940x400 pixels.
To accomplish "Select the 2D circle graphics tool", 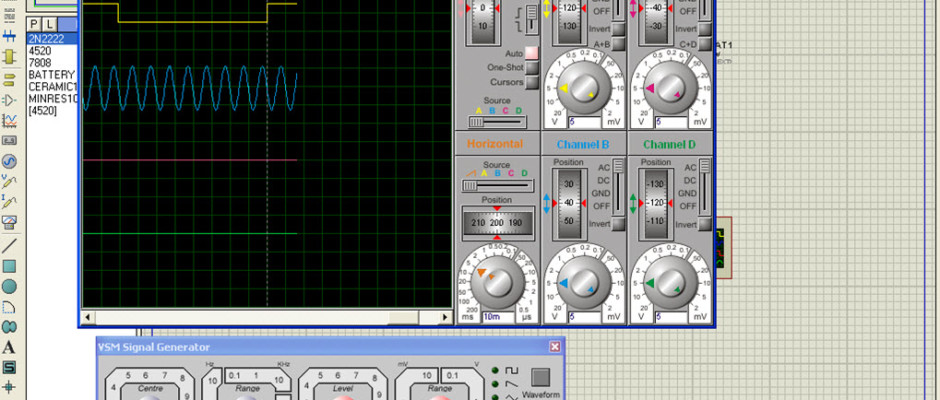I will coord(10,286).
